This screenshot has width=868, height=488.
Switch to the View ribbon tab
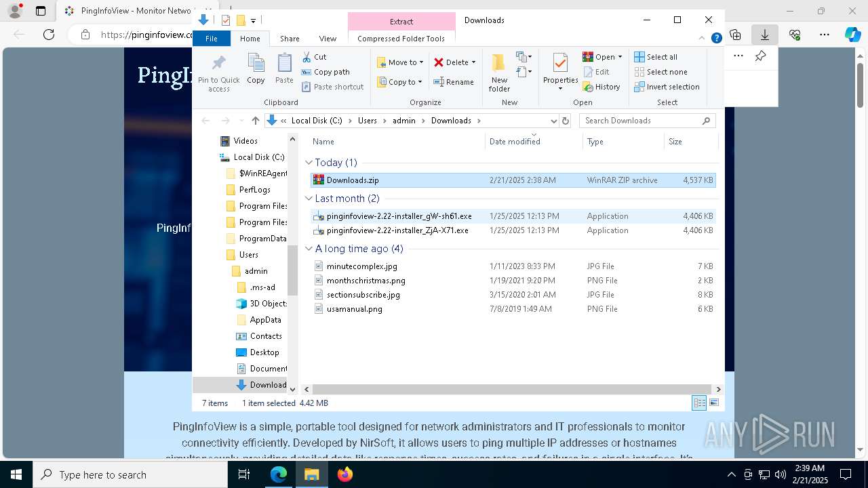(x=328, y=39)
